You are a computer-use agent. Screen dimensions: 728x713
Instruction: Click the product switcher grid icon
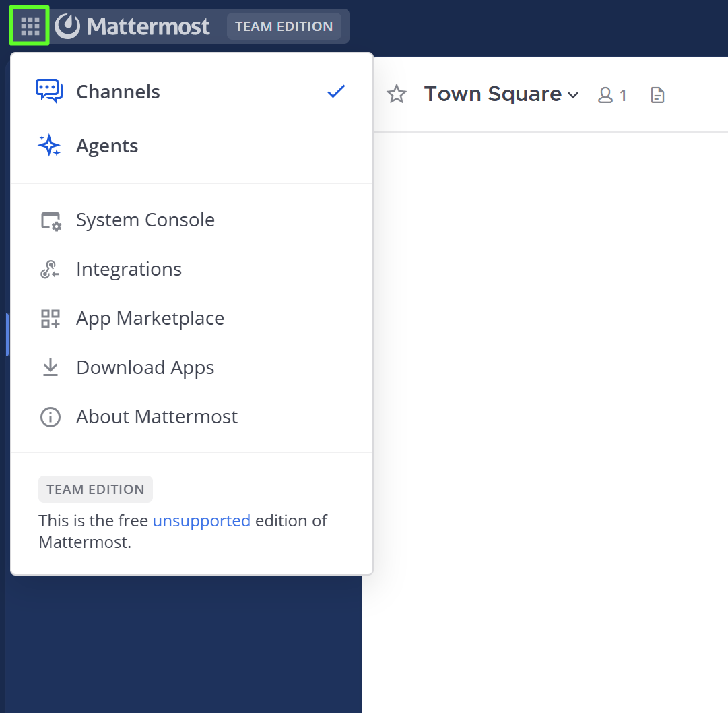30,26
